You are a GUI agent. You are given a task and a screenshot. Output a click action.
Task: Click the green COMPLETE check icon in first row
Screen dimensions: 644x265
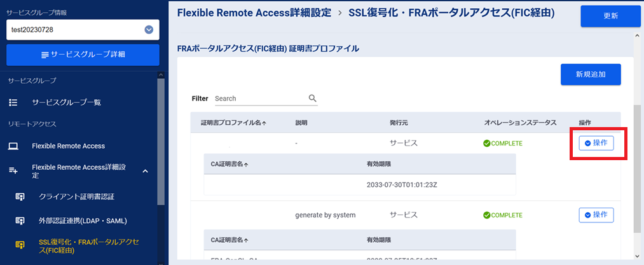tap(486, 144)
